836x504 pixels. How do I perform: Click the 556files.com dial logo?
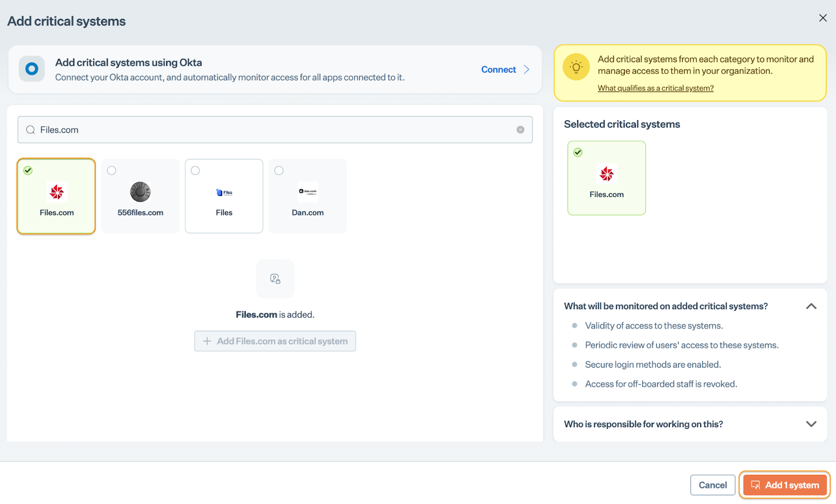pyautogui.click(x=141, y=192)
